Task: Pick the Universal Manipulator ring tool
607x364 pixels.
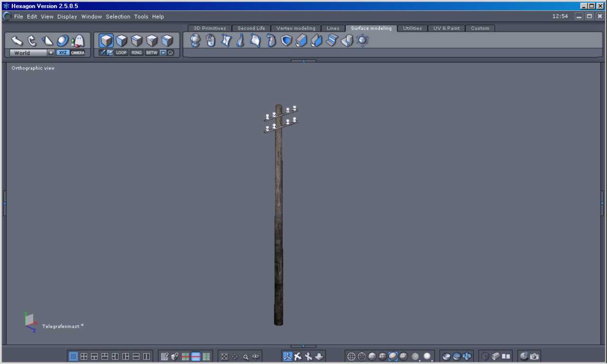Action: click(x=63, y=41)
